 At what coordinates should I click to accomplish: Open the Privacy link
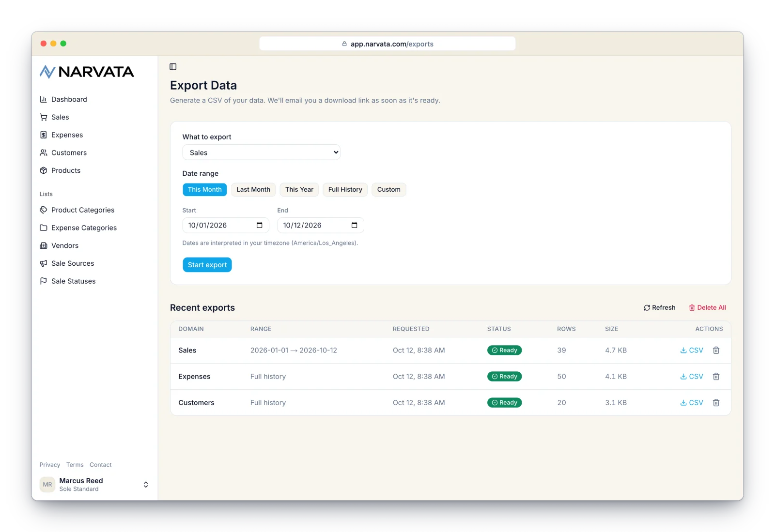[50, 465]
